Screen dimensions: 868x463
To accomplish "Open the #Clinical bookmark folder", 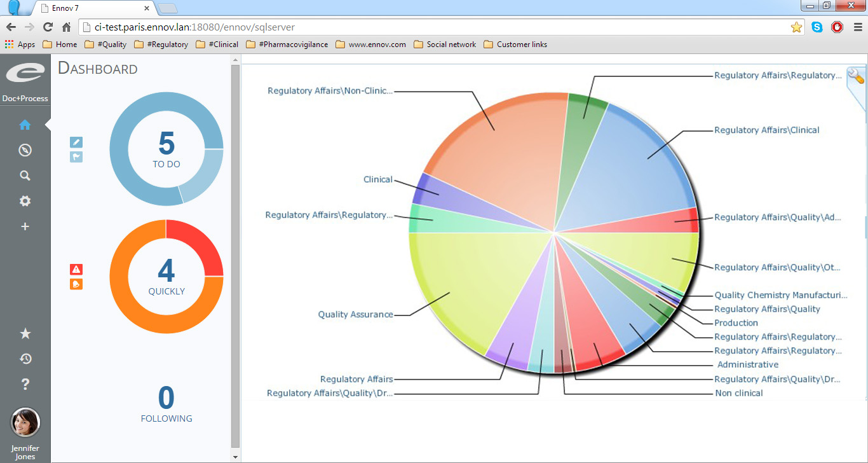I will pos(217,45).
